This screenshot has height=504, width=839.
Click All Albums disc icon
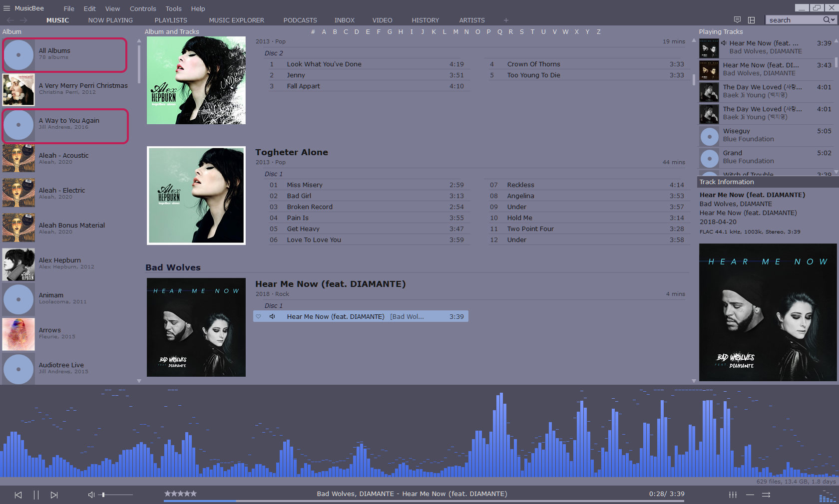pos(18,55)
